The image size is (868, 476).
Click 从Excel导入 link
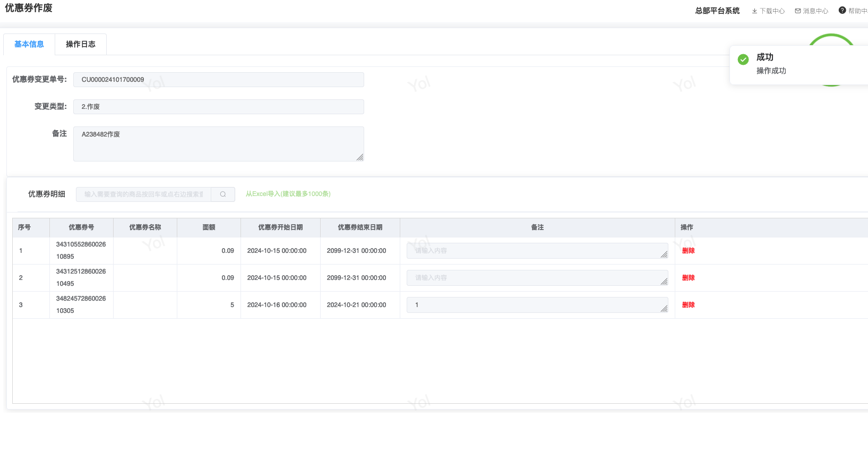[288, 194]
